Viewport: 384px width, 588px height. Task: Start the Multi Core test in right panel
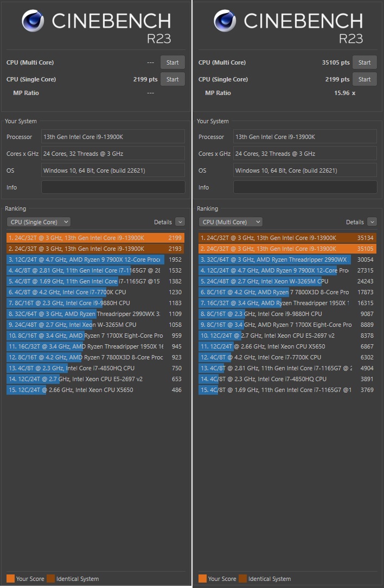[x=364, y=62]
